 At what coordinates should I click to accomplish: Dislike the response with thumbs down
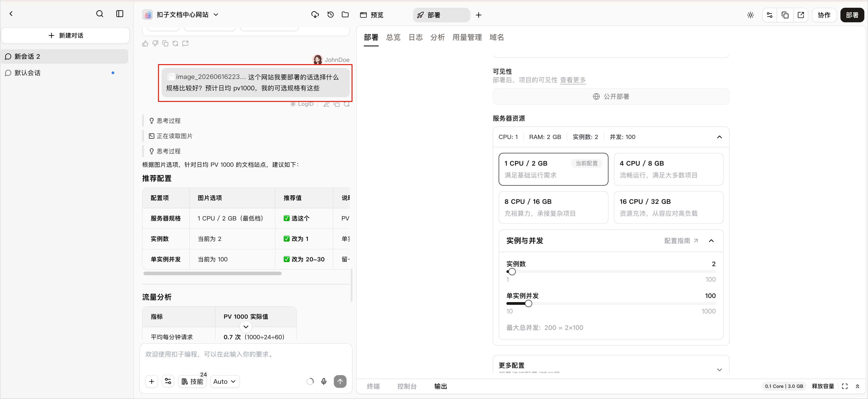[x=155, y=43]
